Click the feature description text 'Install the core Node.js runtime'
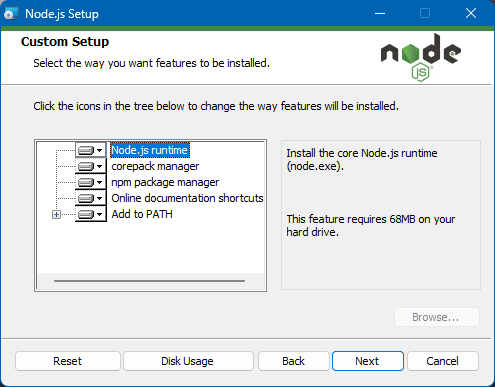 click(362, 160)
